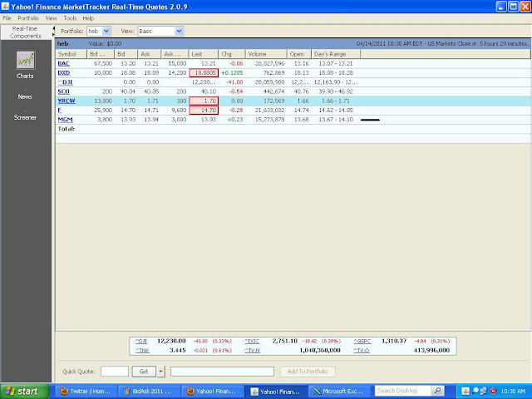Open the BAC symbol link
This screenshot has width=532, height=399.
point(63,63)
